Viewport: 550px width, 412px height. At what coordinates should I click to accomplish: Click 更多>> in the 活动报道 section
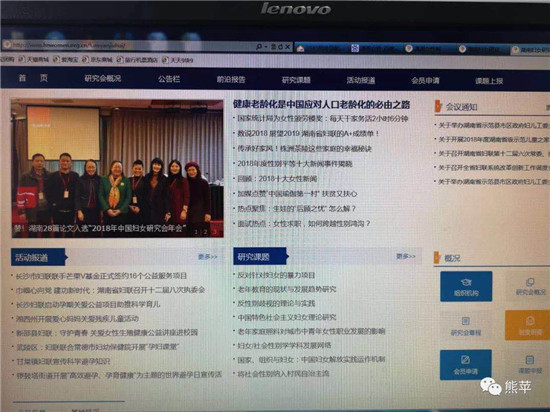click(207, 257)
